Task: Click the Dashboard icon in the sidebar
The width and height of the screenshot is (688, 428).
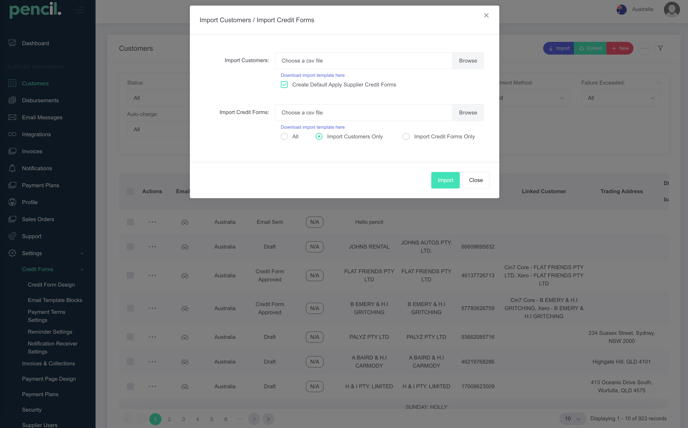Action: click(x=12, y=43)
